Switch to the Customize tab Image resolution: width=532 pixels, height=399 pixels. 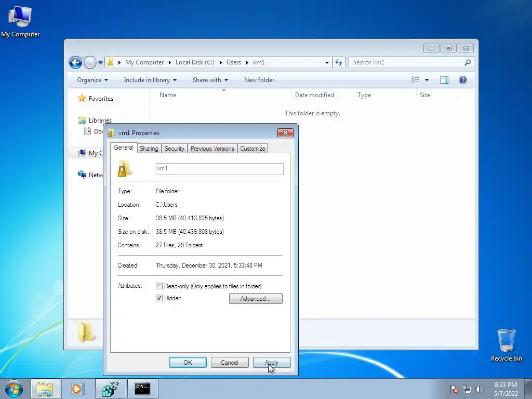pos(252,149)
